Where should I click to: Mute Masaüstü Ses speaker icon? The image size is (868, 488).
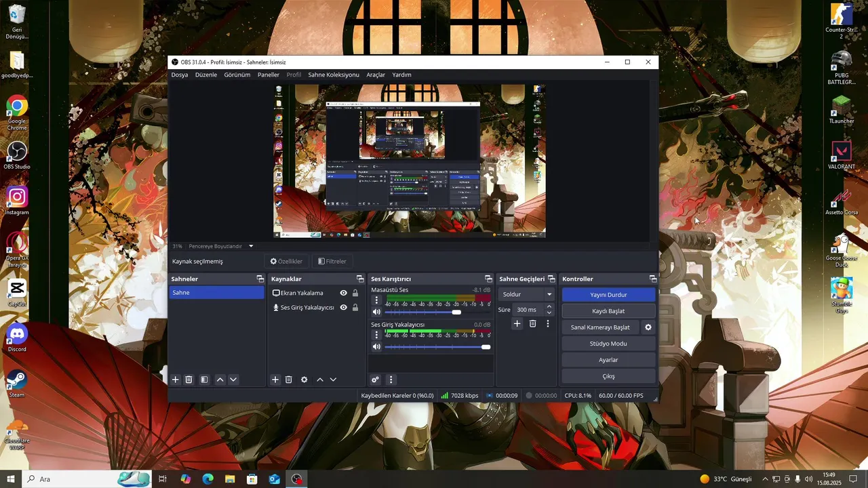point(376,312)
